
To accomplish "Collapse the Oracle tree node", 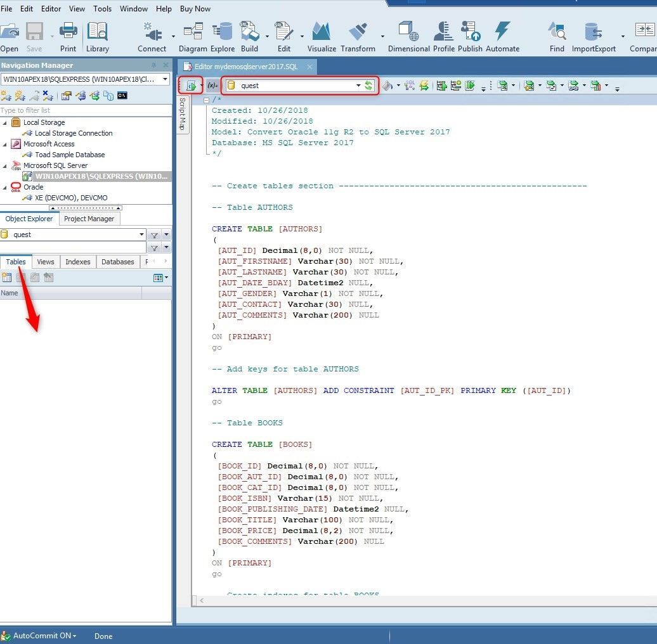I will 4,187.
